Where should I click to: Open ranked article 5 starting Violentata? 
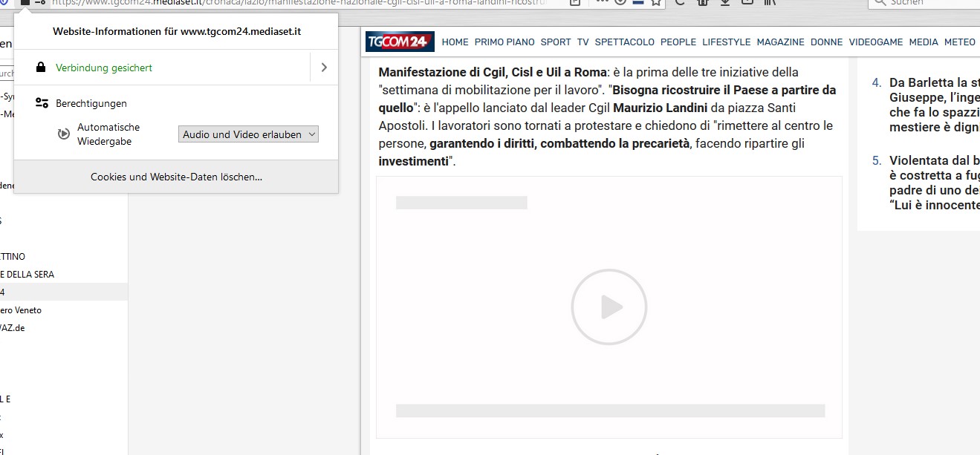click(x=934, y=183)
